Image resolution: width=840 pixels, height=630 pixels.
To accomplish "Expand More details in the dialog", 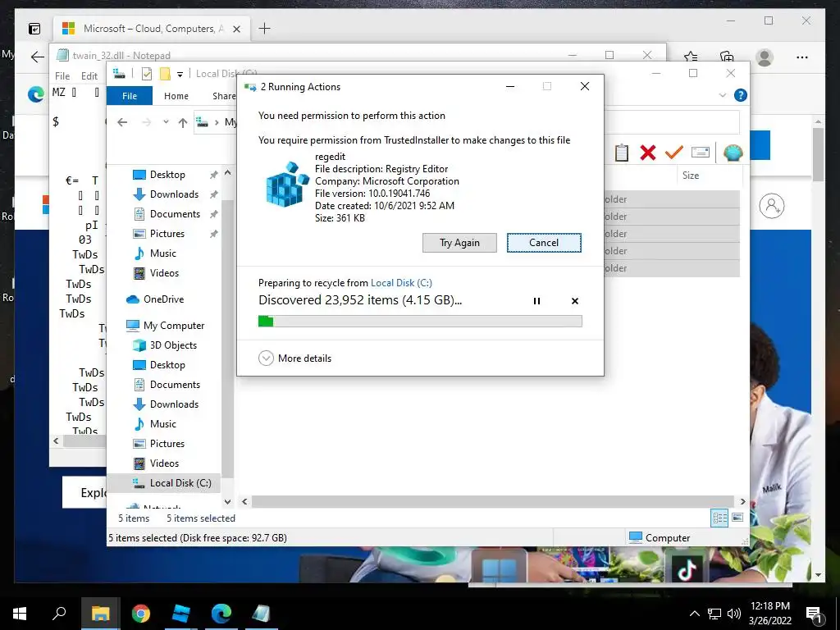I will 294,358.
